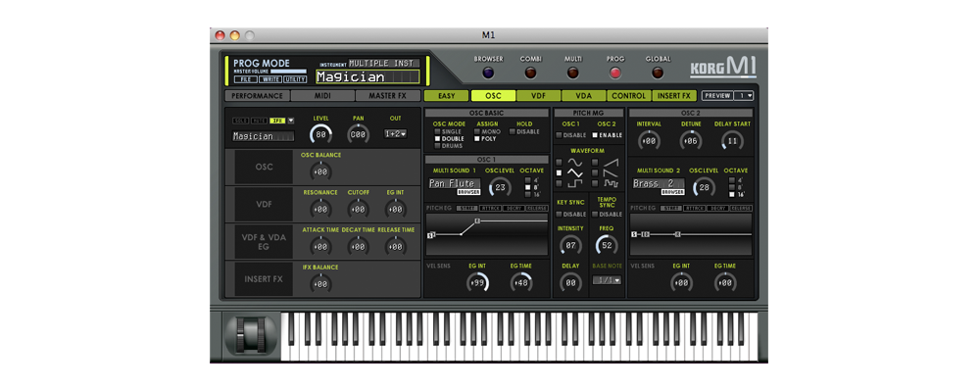Select the square waveform checkbox
Viewport: 980px width, 392px height.
coord(559,184)
